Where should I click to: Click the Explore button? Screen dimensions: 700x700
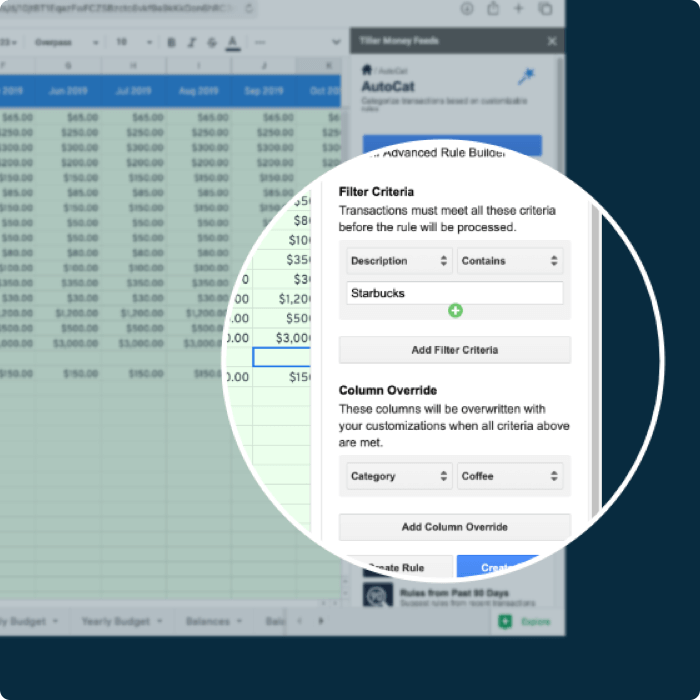point(525,621)
